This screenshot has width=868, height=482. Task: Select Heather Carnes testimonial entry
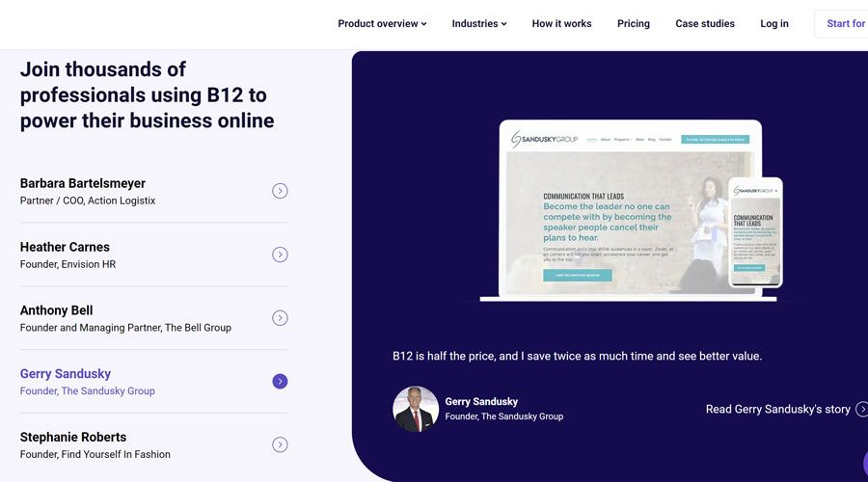click(68, 254)
